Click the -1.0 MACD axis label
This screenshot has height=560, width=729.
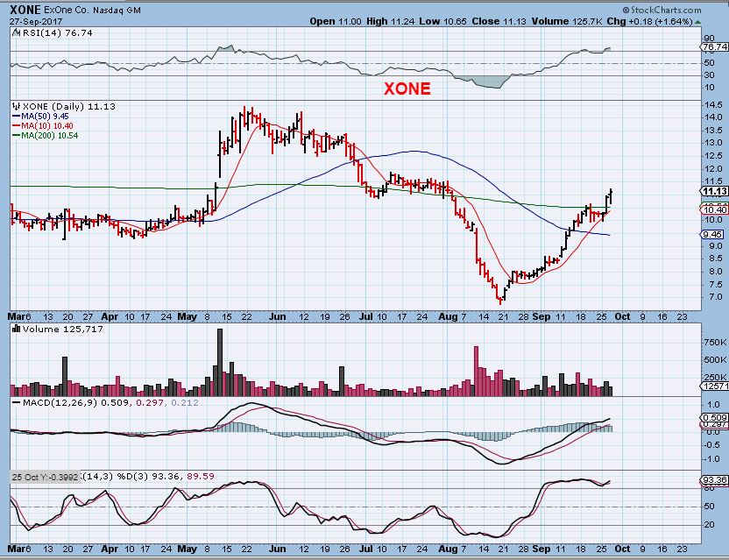coord(713,459)
